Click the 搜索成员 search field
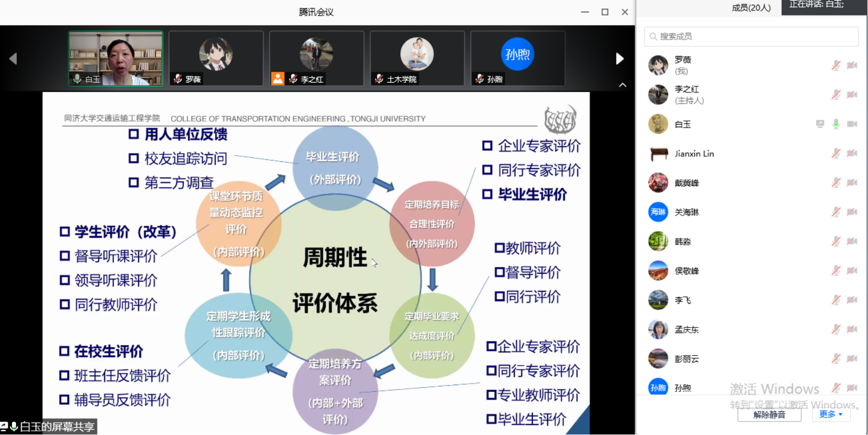The height and width of the screenshot is (435, 868). 752,36
